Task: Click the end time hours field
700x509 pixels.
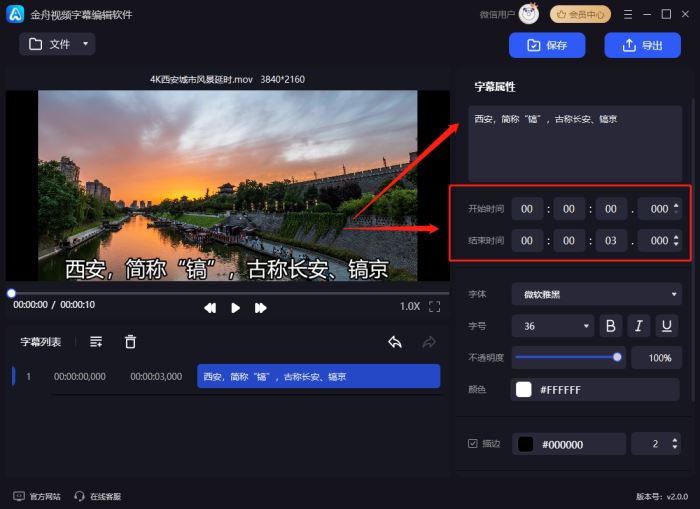Action: click(527, 240)
